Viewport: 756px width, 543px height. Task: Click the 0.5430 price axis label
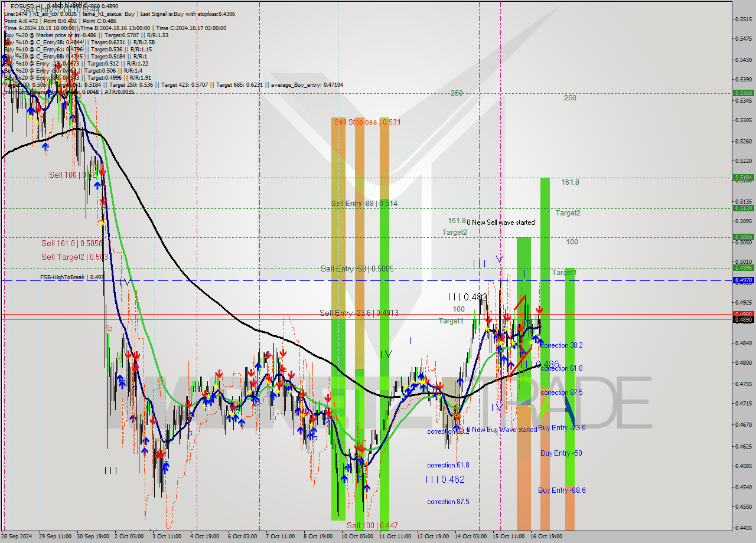coord(742,60)
